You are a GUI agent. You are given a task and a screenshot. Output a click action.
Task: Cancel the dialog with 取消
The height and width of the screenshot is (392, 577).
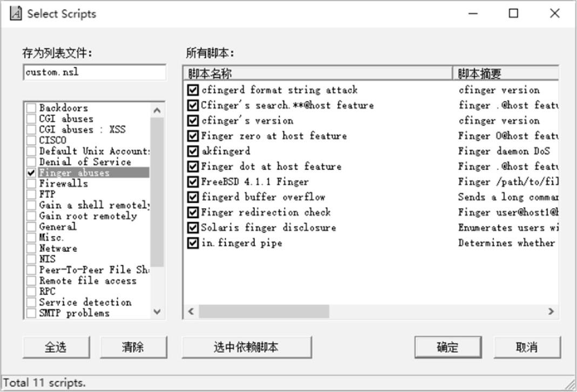coord(526,347)
